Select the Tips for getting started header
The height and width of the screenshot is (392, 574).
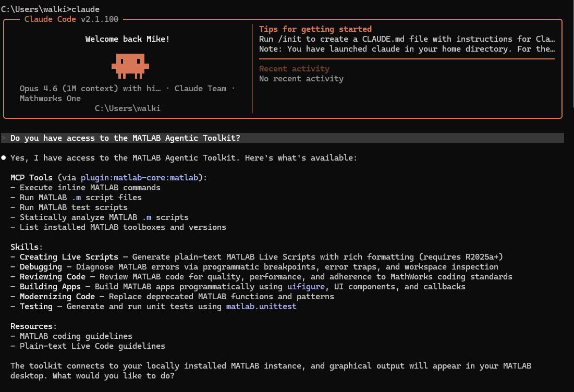pyautogui.click(x=315, y=29)
